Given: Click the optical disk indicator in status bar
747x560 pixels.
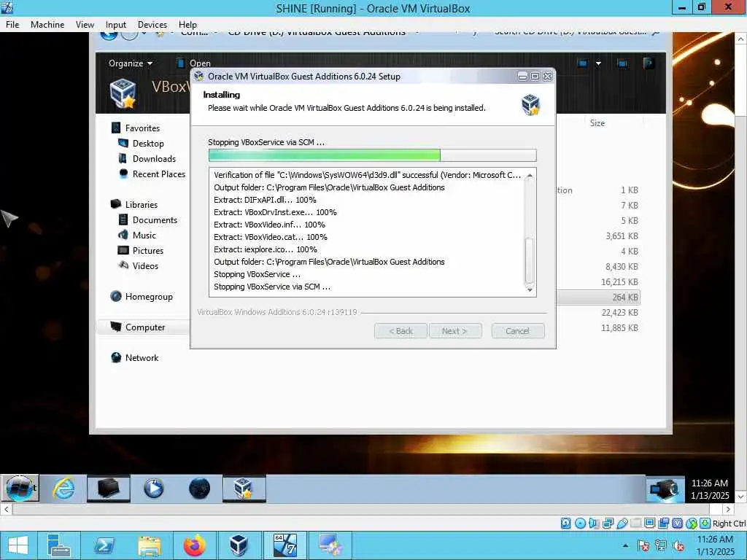Looking at the screenshot, I should (580, 524).
